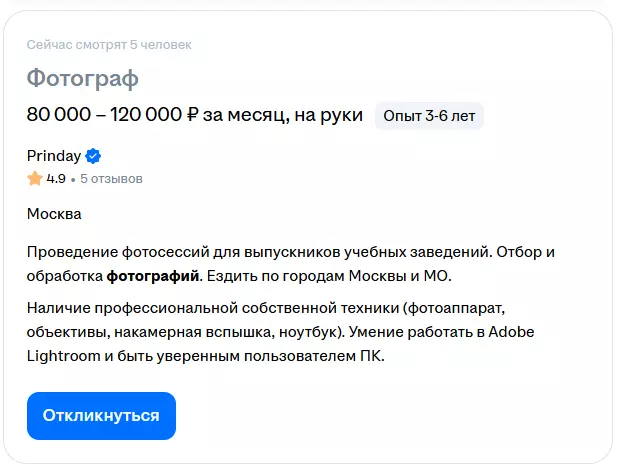Click the Опыт 3-6 лет badge
Image resolution: width=618 pixels, height=469 pixels.
(x=429, y=116)
